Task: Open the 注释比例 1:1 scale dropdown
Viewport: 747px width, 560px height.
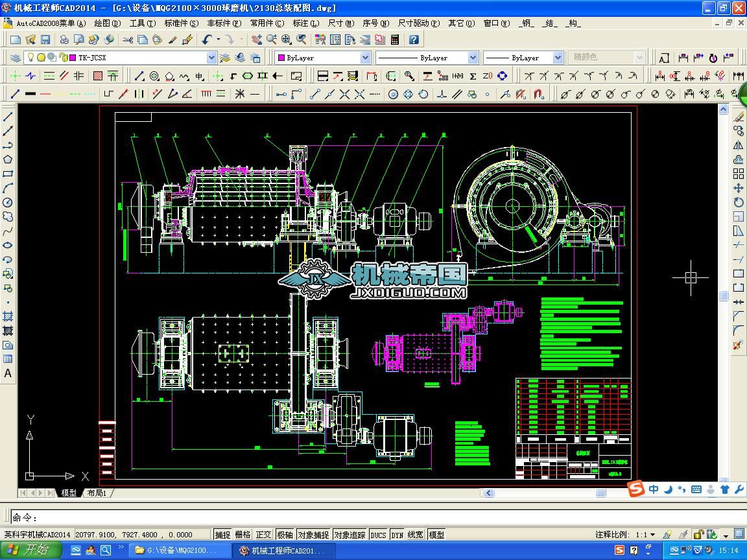Action: click(x=653, y=535)
